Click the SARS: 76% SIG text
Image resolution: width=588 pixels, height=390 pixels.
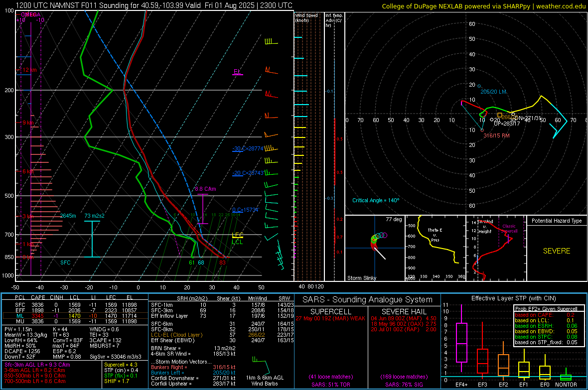point(404,385)
